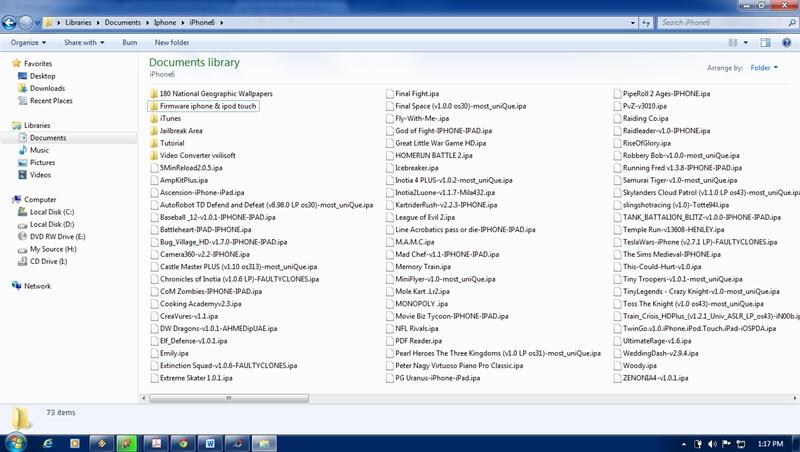Open Microsoft Word from the taskbar
This screenshot has width=800, height=452.
(x=210, y=443)
